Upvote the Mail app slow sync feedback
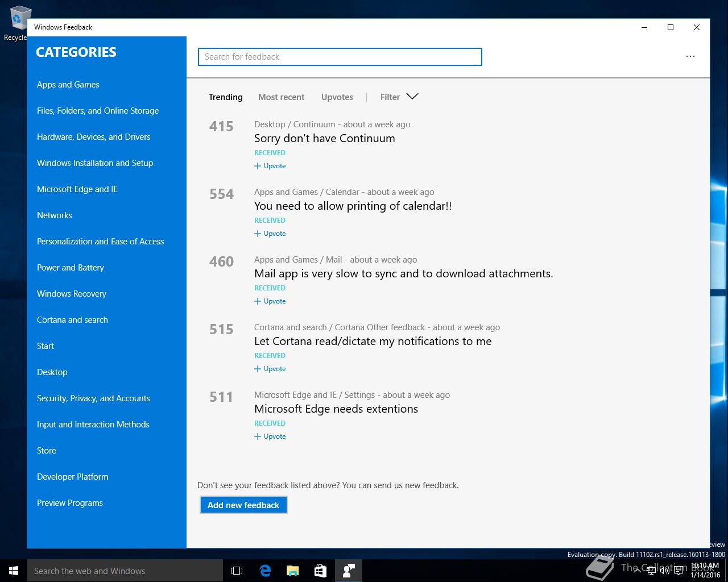The height and width of the screenshot is (582, 728). point(270,301)
